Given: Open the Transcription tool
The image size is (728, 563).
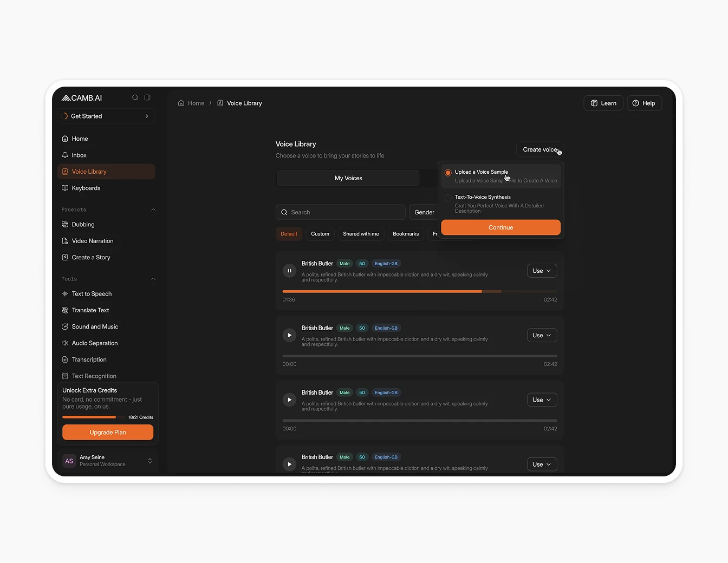Looking at the screenshot, I should [89, 359].
